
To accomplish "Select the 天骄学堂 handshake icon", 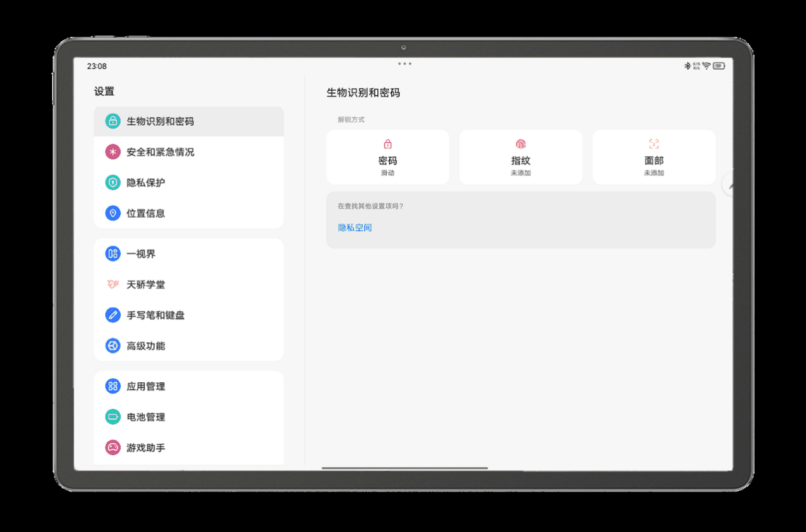I will point(112,284).
